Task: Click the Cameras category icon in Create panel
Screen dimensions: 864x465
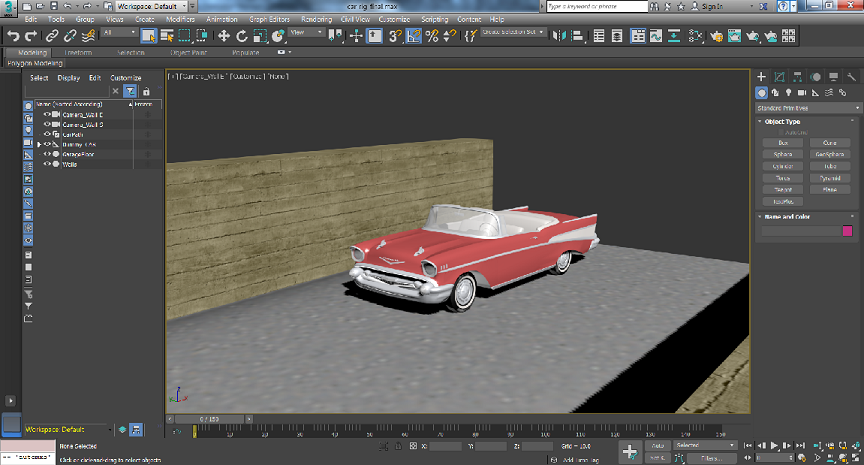Action: 803,92
